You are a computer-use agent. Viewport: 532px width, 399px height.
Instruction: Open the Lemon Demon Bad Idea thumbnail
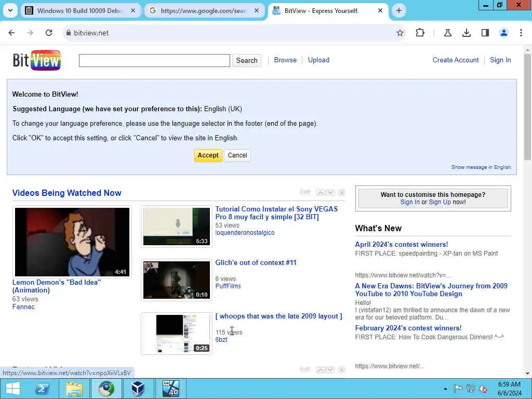click(72, 242)
